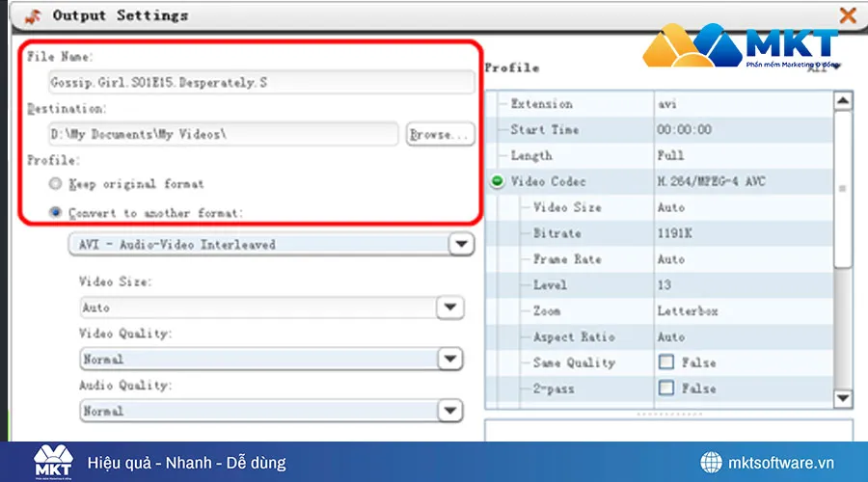Select the Length value Full

670,155
